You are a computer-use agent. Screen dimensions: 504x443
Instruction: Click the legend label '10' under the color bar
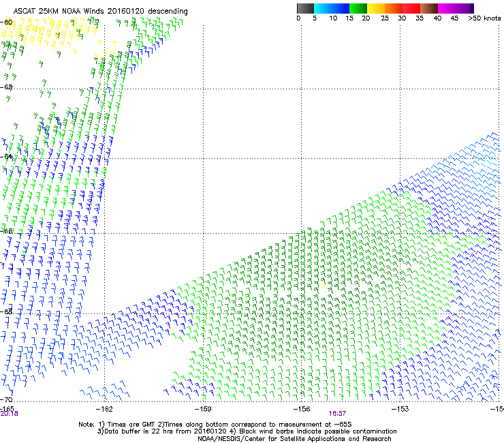point(333,18)
